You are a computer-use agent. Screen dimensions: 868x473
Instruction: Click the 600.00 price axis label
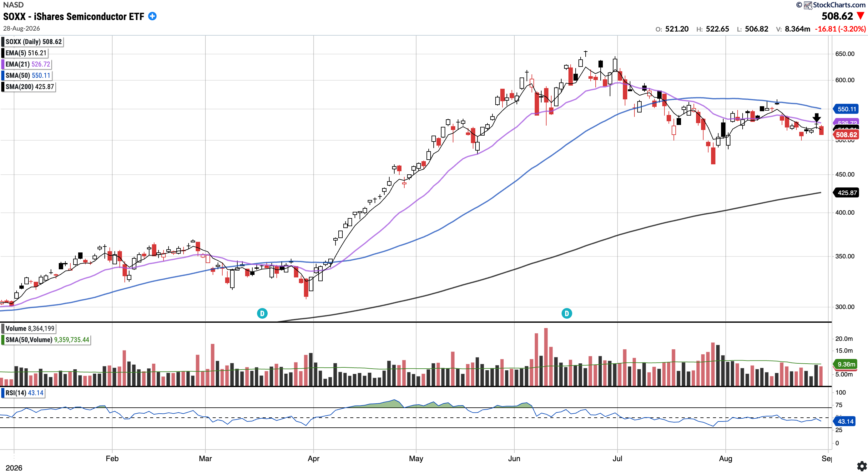point(845,80)
